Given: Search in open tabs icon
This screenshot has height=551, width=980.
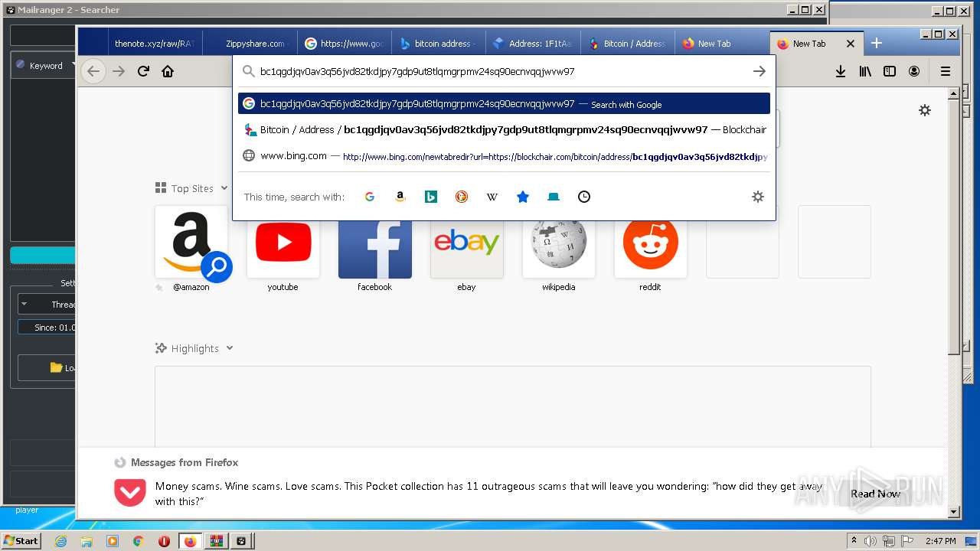Looking at the screenshot, I should 554,197.
